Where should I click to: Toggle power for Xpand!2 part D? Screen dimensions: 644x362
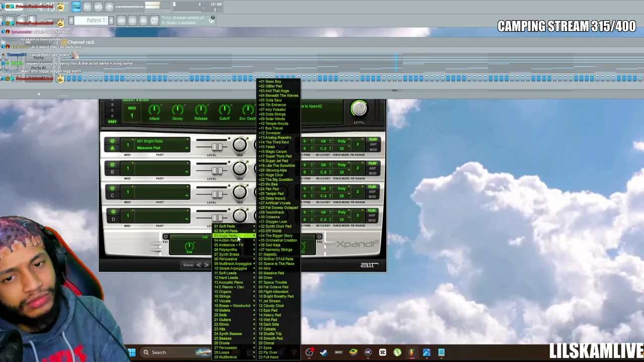pos(112,212)
